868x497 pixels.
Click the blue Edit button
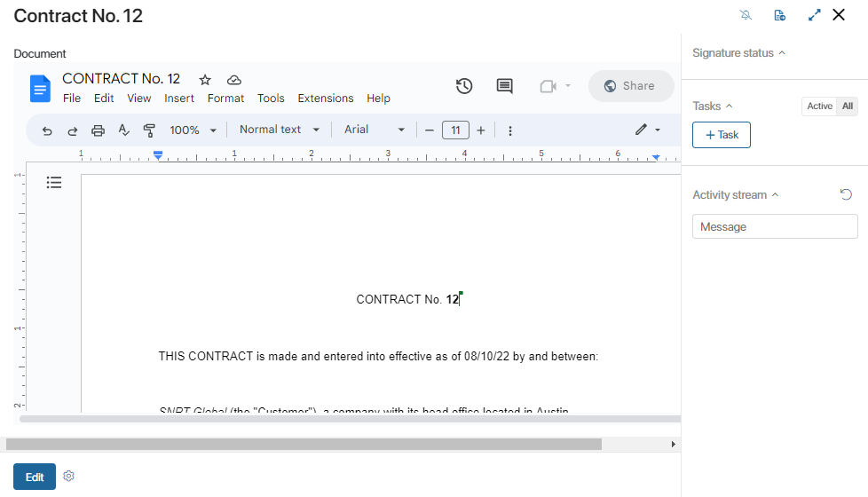pos(35,477)
